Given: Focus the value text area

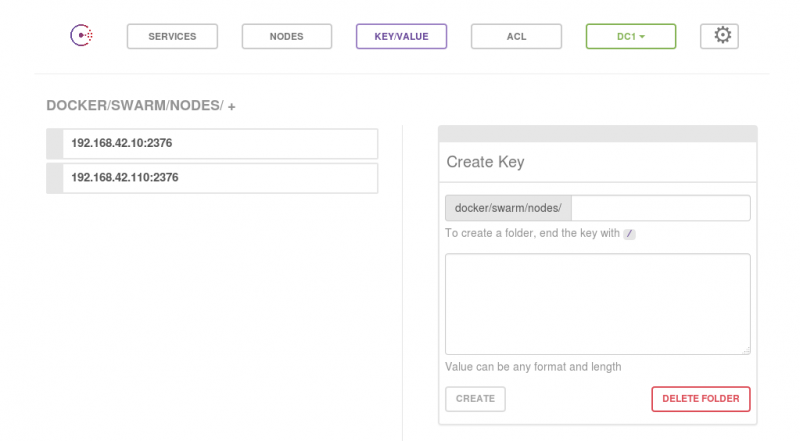Looking at the screenshot, I should point(597,304).
